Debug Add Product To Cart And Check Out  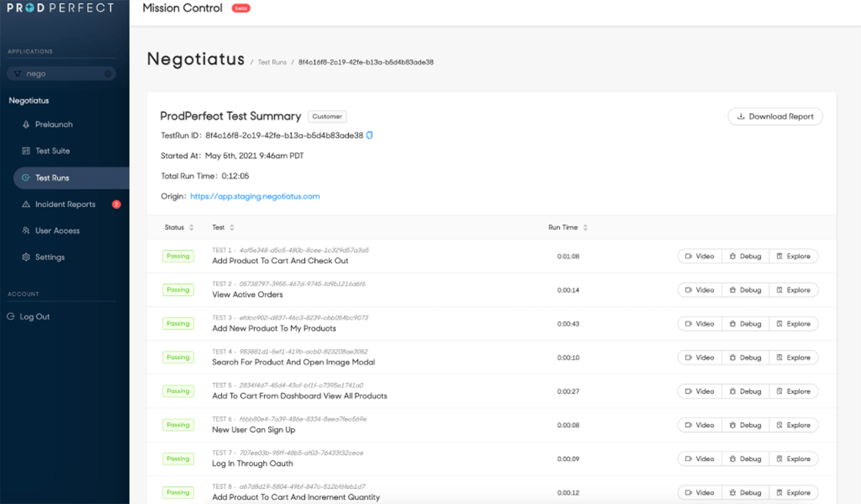click(745, 257)
